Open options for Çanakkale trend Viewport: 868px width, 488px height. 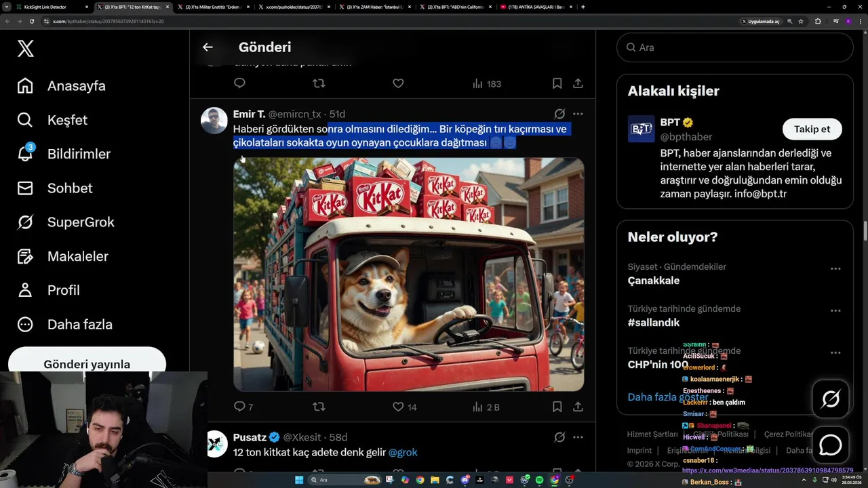835,268
